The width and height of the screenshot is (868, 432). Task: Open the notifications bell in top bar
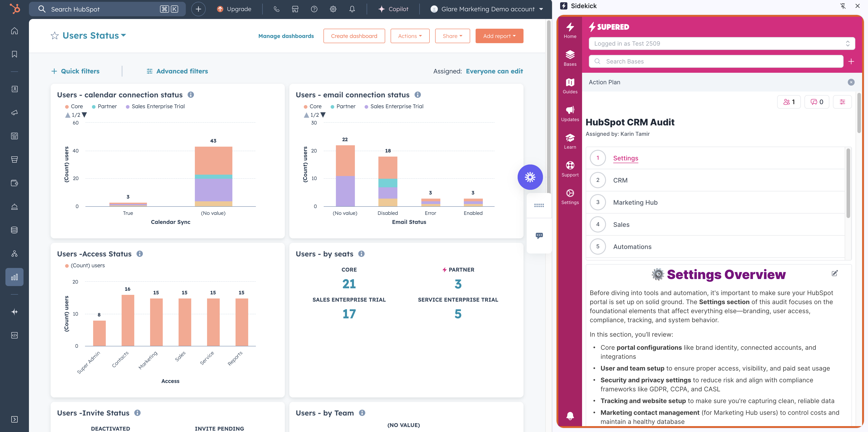pyautogui.click(x=352, y=9)
